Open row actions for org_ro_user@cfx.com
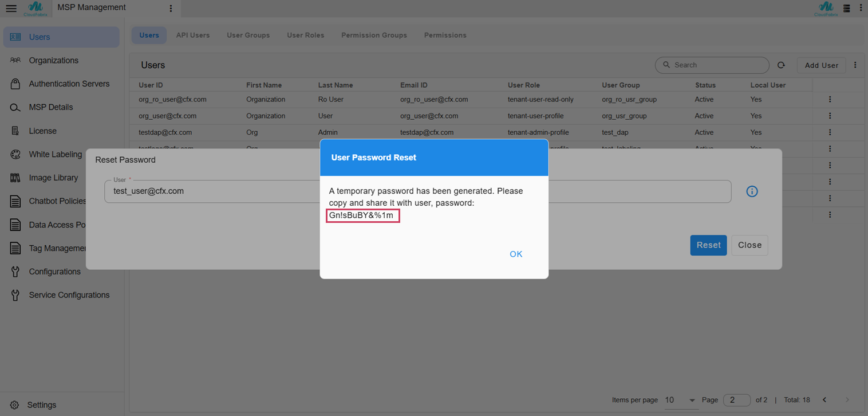This screenshot has height=416, width=868. pyautogui.click(x=830, y=99)
